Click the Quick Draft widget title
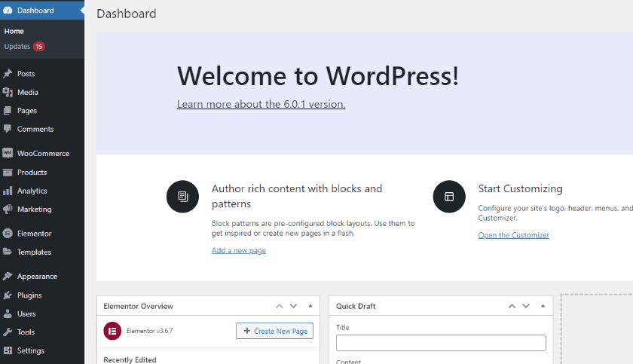The height and width of the screenshot is (364, 633). pyautogui.click(x=356, y=306)
